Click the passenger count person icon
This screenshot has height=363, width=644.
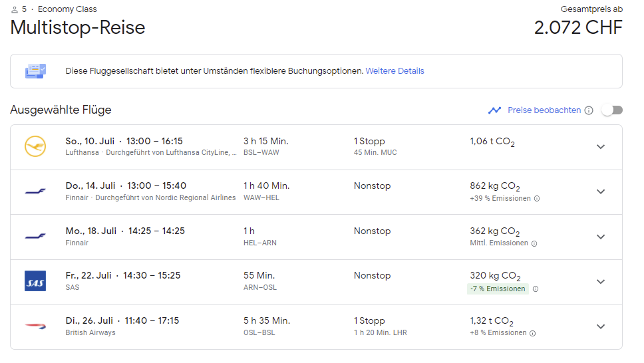[x=15, y=9]
